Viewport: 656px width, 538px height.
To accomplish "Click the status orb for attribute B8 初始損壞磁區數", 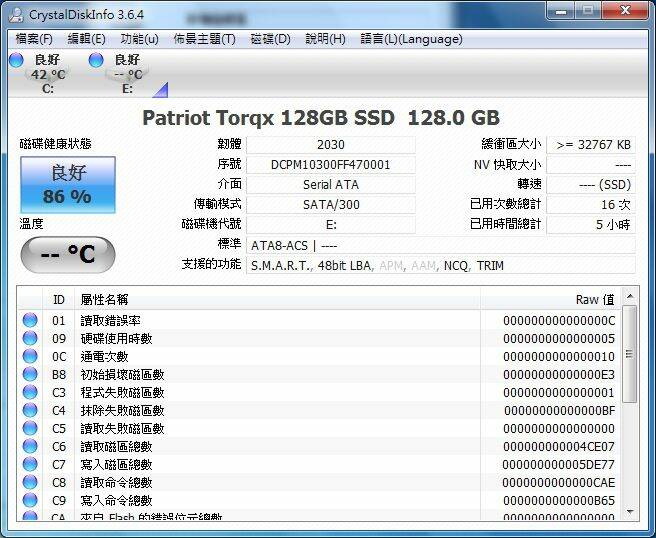I will tap(30, 374).
